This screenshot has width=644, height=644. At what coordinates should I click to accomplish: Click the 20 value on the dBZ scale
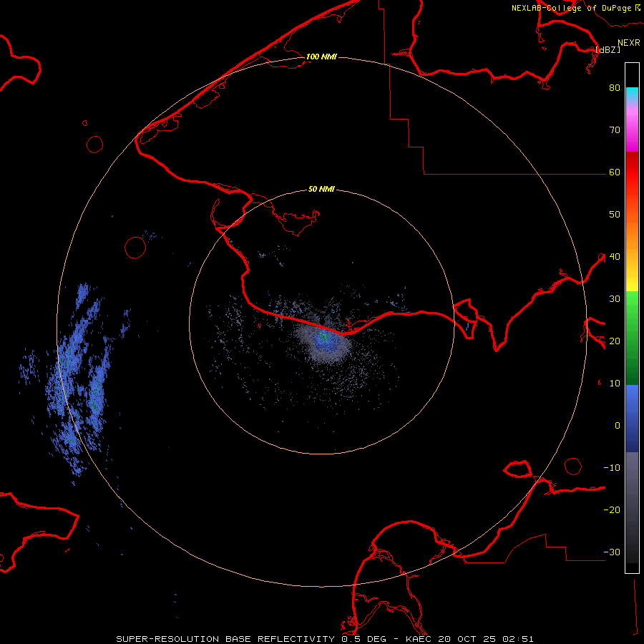615,341
